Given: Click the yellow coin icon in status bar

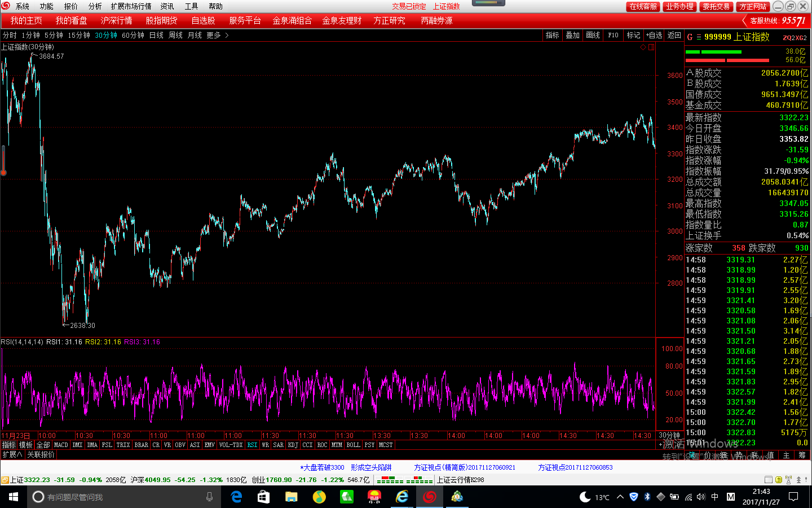Looking at the screenshot, I should tap(779, 480).
